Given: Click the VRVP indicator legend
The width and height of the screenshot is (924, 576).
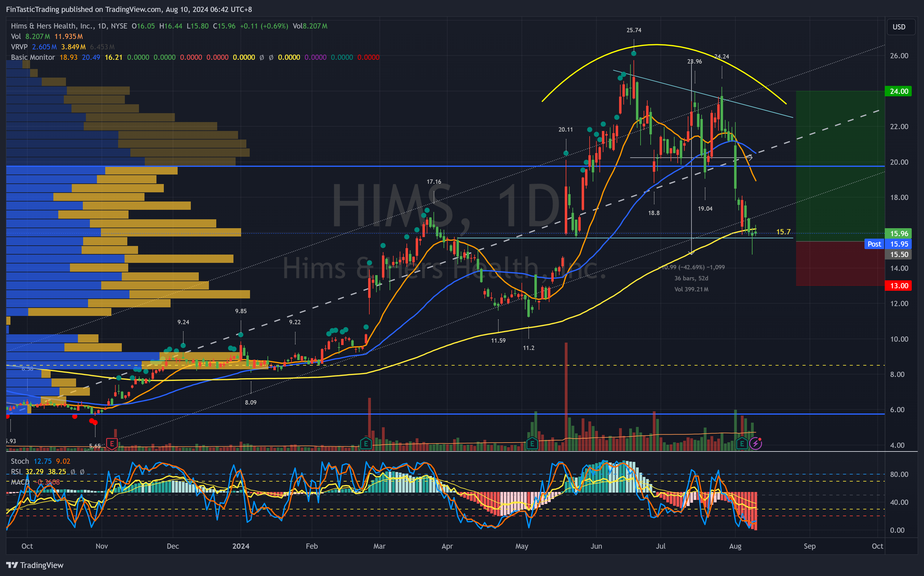Looking at the screenshot, I should 19,47.
